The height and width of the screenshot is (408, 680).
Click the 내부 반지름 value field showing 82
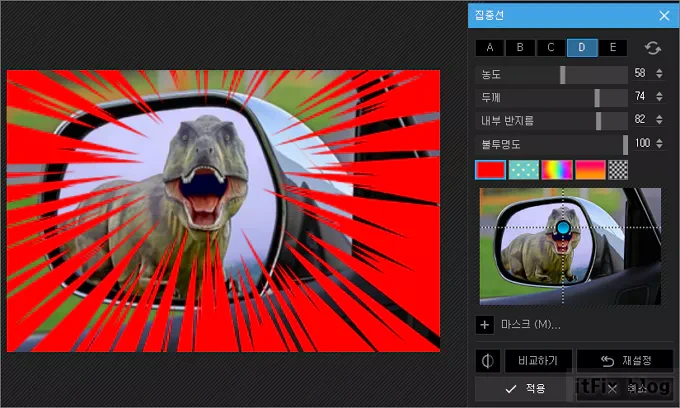tap(641, 120)
